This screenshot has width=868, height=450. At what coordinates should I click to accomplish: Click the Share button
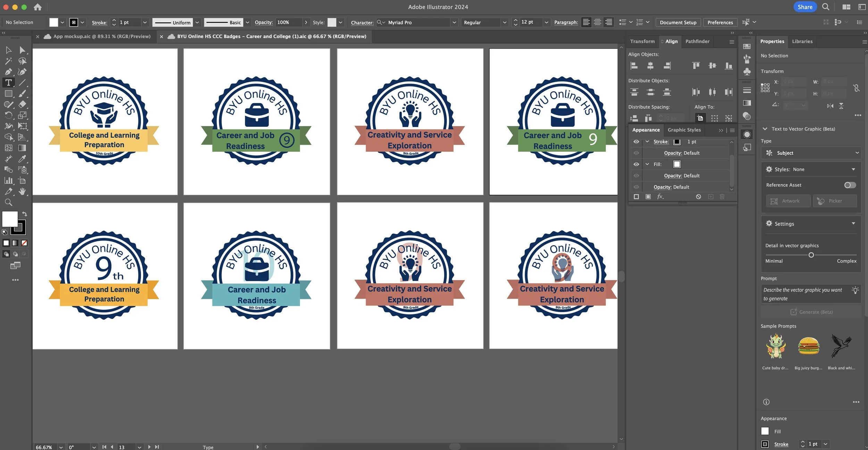[x=805, y=7]
